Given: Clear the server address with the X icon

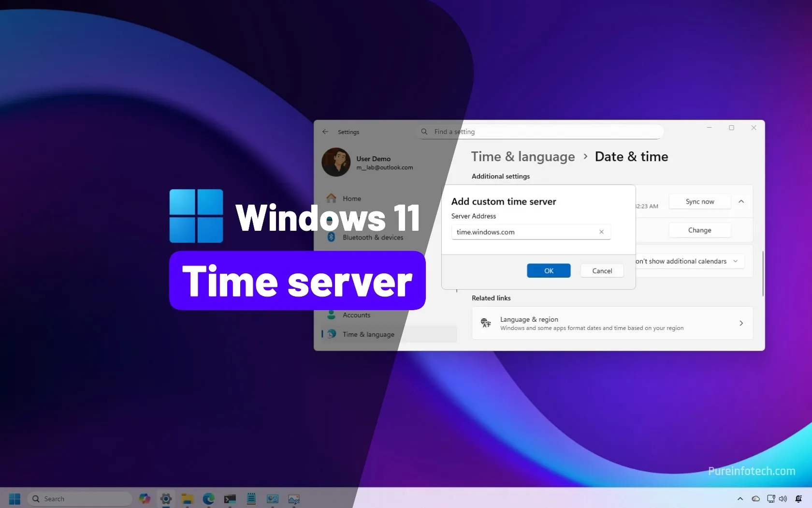Looking at the screenshot, I should (601, 232).
